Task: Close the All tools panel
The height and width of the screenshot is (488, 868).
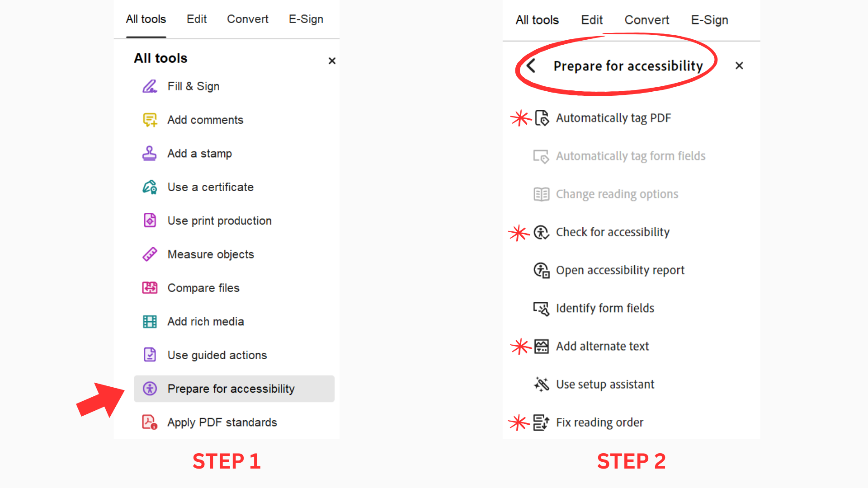Action: (332, 61)
